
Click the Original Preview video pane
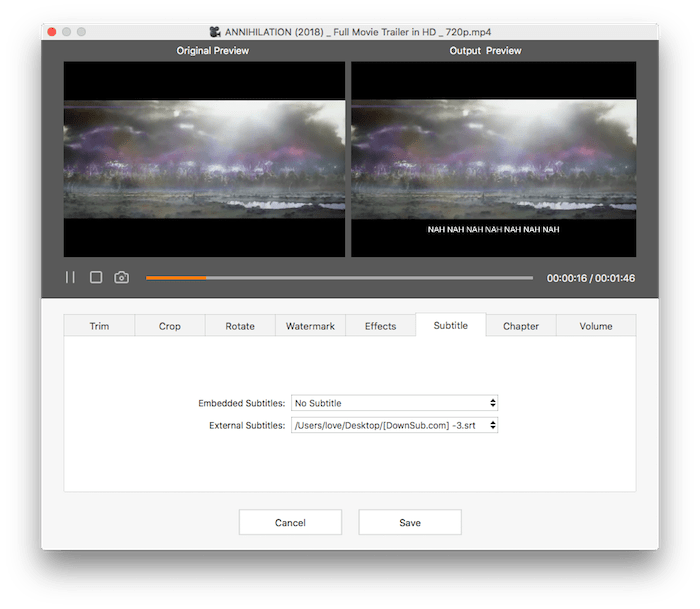pos(204,159)
